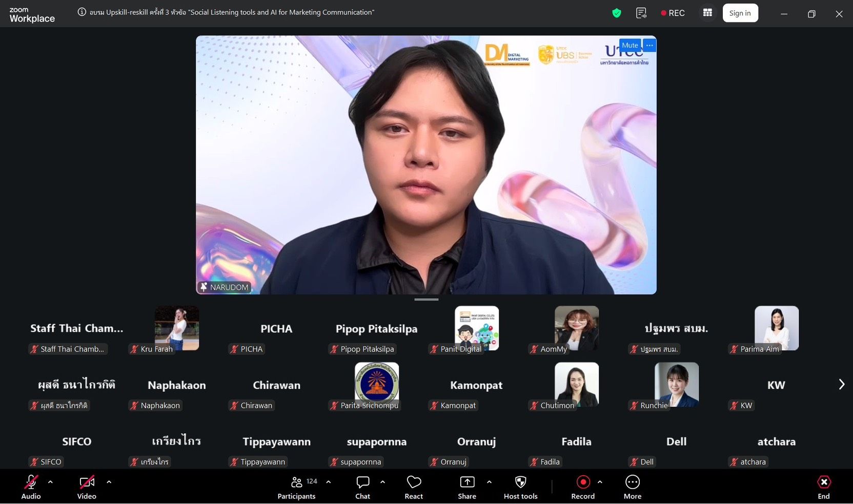Expand the Chat options arrow

(382, 482)
